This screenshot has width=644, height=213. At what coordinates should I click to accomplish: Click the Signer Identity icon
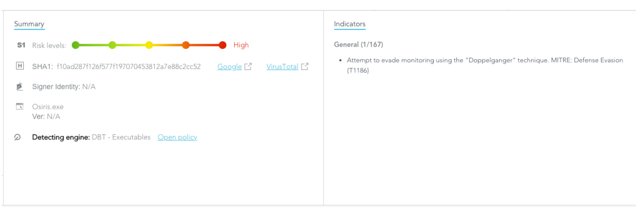(20, 87)
